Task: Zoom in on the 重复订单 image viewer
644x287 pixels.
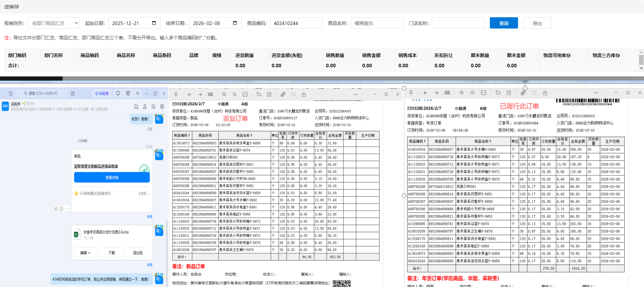Action: tap(224, 94)
